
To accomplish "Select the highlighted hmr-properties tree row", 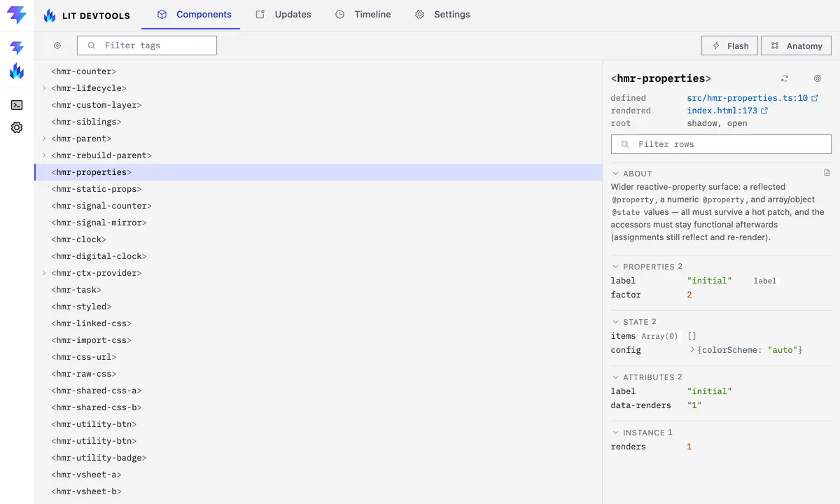I will click(x=318, y=172).
